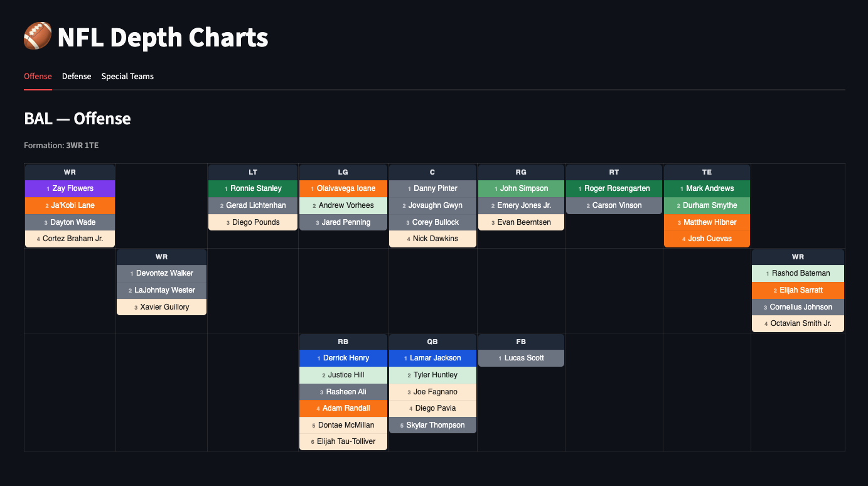Click the RT position header
Viewport: 868px width, 486px height.
pyautogui.click(x=614, y=172)
